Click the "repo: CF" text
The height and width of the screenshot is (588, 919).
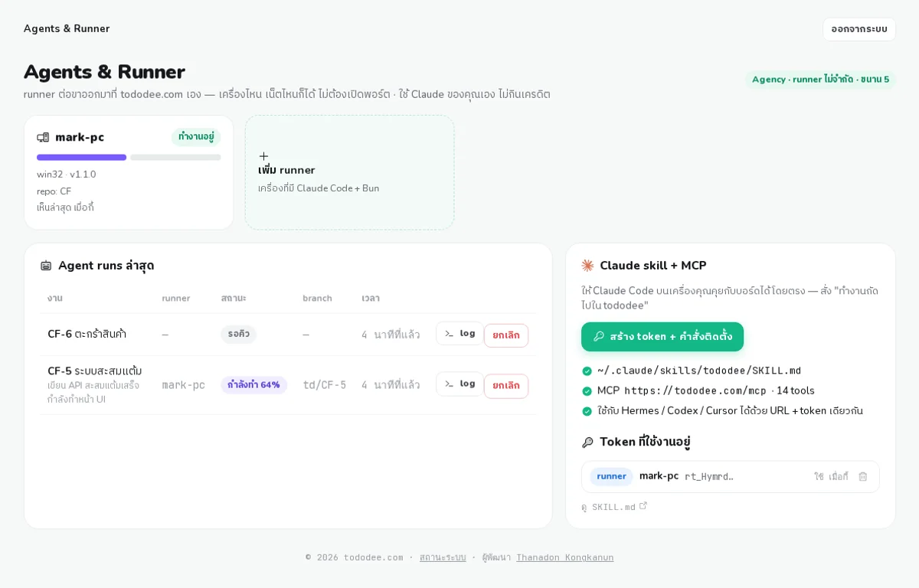point(54,191)
